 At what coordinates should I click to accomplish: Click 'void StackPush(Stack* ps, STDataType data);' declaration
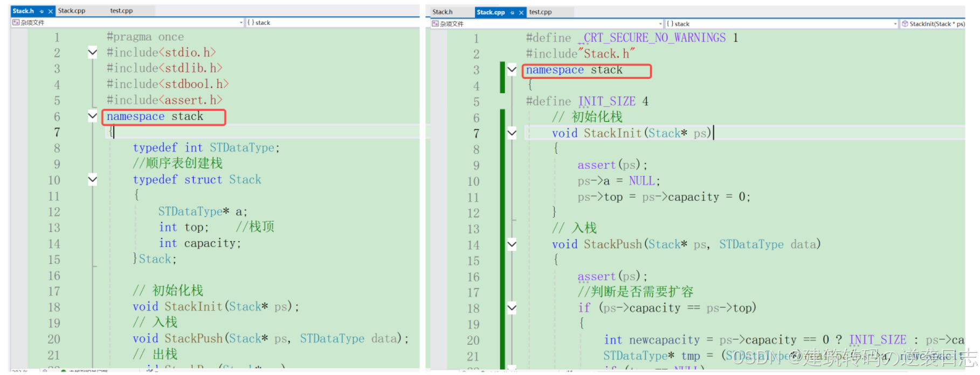point(271,338)
